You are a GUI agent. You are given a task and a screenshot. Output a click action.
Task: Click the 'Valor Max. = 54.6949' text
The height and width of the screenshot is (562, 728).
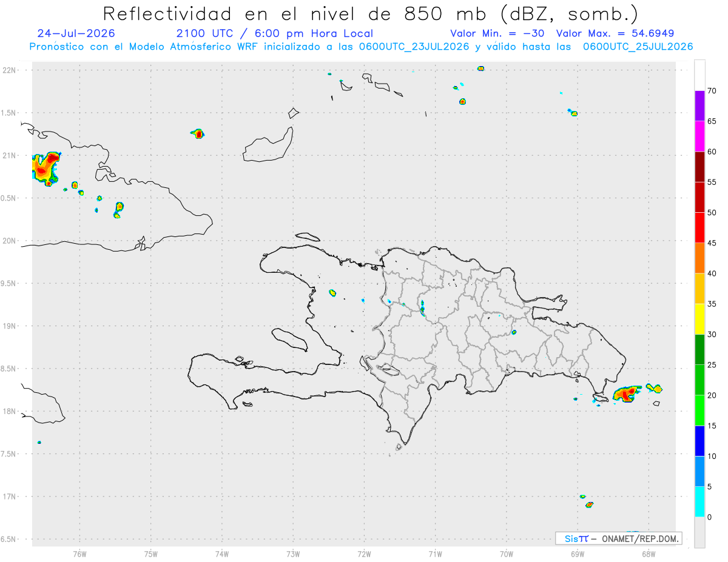tap(615, 33)
